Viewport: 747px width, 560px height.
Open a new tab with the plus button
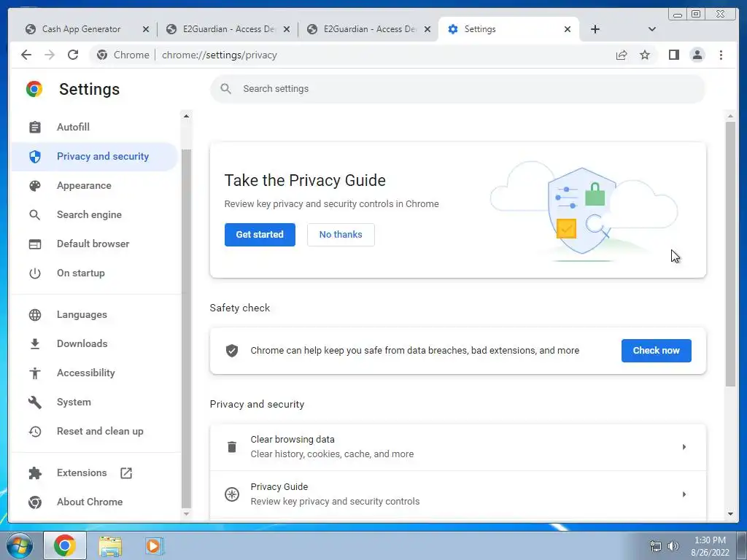595,29
